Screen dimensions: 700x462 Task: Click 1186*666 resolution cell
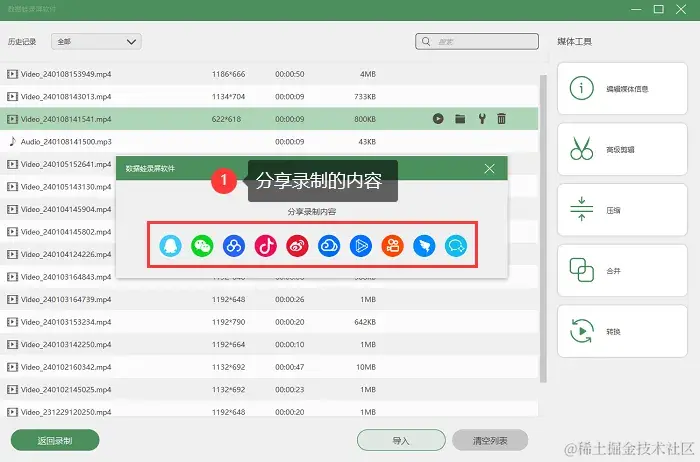click(229, 74)
